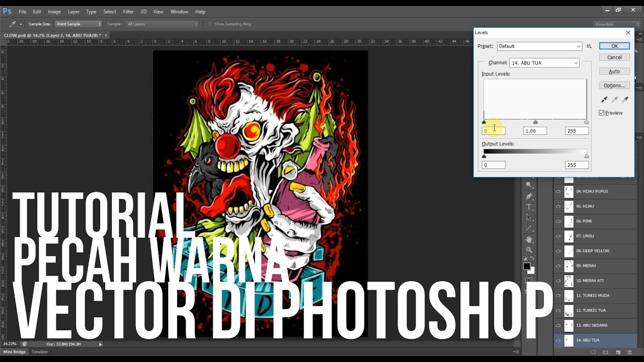Select the Zoom tool in toolbar
This screenshot has height=362, width=644.
click(x=529, y=249)
